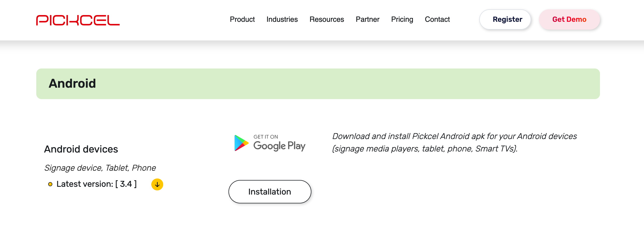Image resolution: width=644 pixels, height=248 pixels.
Task: Select the yellow bullet next to Latest version
Action: [x=50, y=184]
